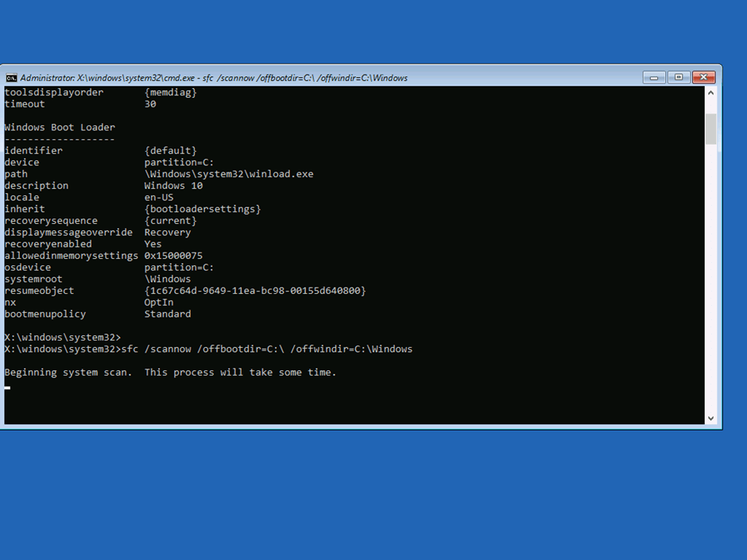Image resolution: width=747 pixels, height=560 pixels.
Task: Click the vertical scrollbar thumb
Action: [x=710, y=129]
